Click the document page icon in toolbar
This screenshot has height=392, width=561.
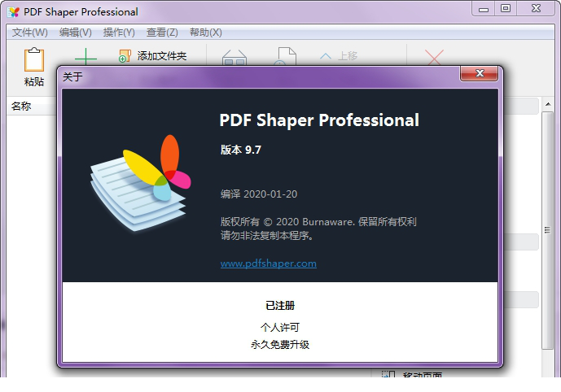[x=287, y=56]
